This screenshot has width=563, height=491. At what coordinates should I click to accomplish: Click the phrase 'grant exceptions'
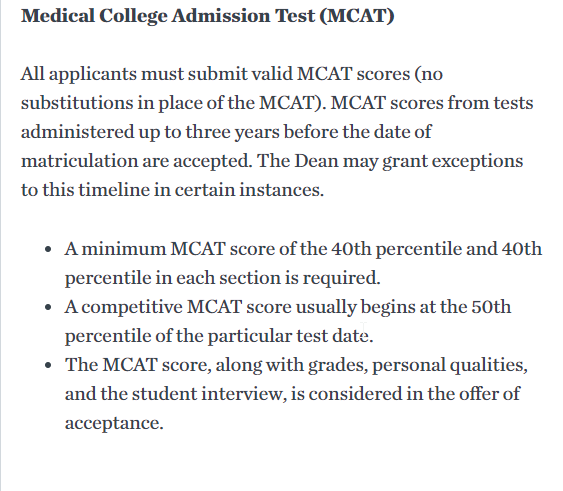[452, 161]
